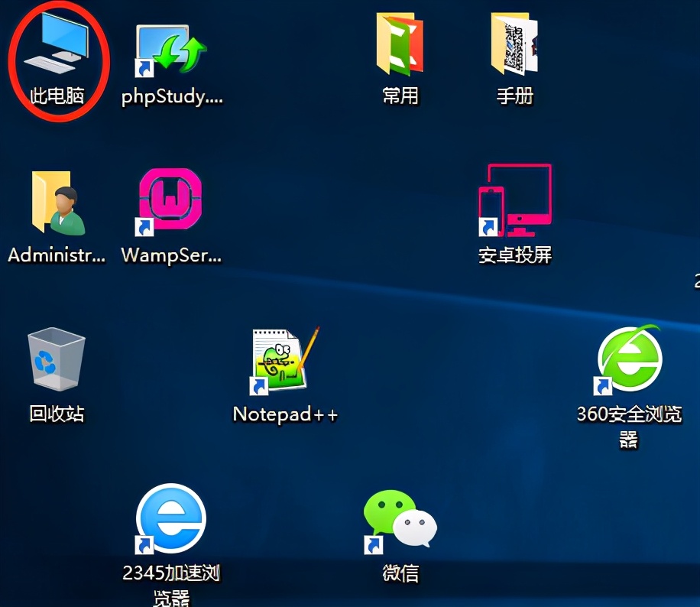Open the 常用 folder
Viewport: 700px width, 607px height.
pos(399,46)
